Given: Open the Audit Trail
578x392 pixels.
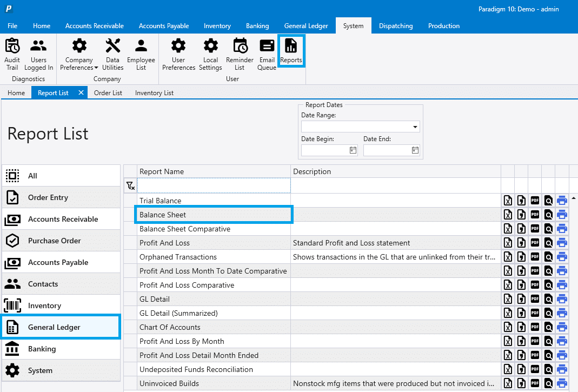Looking at the screenshot, I should (x=12, y=52).
